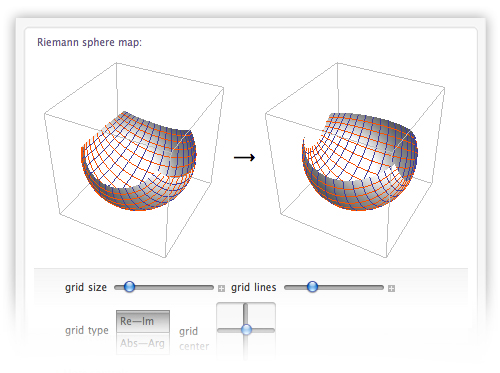Click the grid lines slider track end
Image resolution: width=500 pixels, height=373 pixels.
pyautogui.click(x=381, y=287)
